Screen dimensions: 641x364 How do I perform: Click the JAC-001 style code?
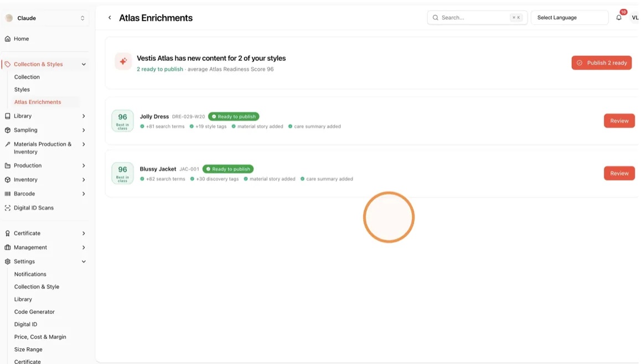click(189, 169)
